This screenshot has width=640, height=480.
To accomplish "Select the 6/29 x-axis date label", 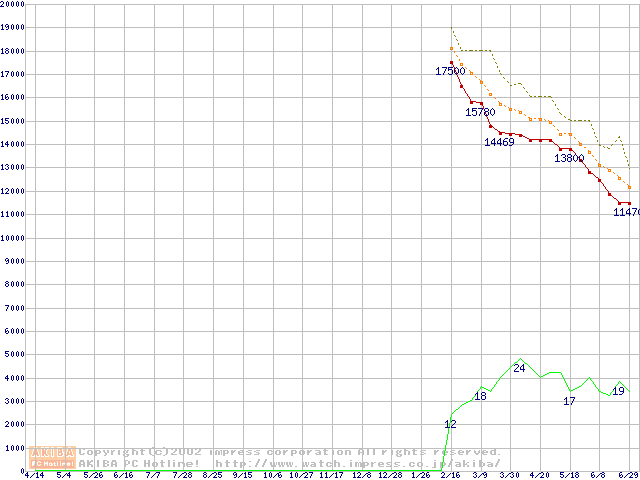I will click(628, 475).
